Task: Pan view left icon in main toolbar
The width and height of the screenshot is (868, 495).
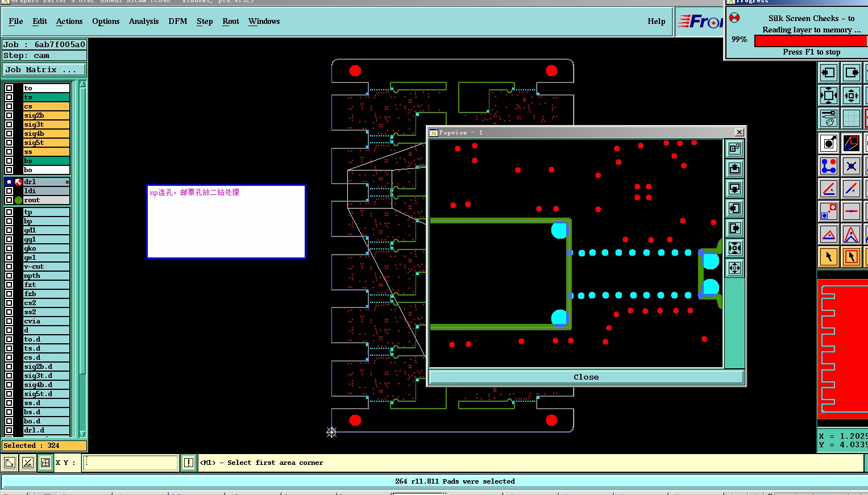Action: click(829, 72)
